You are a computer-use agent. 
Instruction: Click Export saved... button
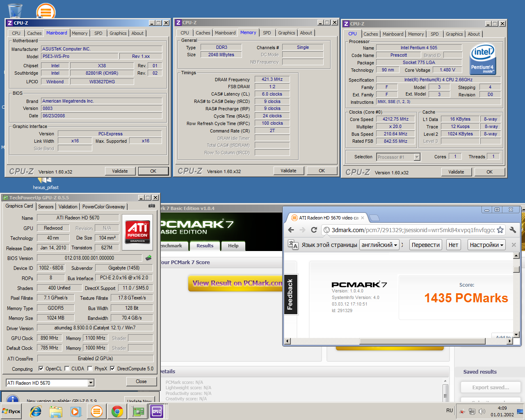(x=491, y=387)
